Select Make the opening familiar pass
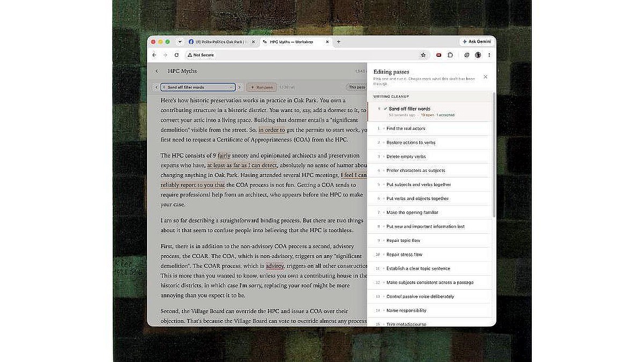644x362 pixels. pyautogui.click(x=429, y=212)
